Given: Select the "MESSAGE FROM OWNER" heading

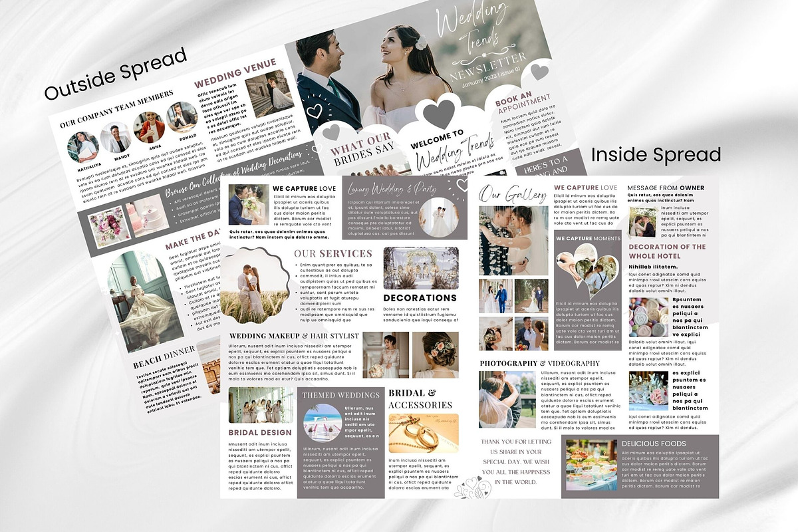Looking at the screenshot, I should click(x=666, y=188).
